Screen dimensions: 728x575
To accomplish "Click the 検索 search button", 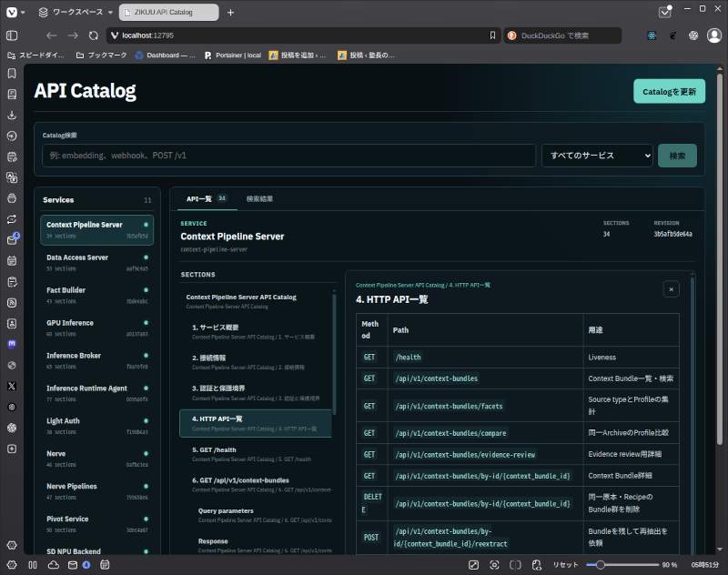I will point(677,156).
